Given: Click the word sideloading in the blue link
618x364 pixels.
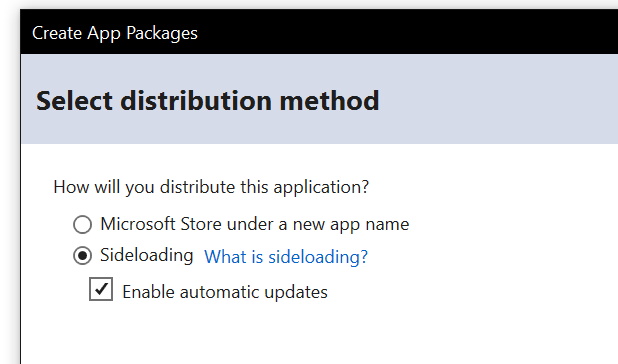Looking at the screenshot, I should click(318, 257).
